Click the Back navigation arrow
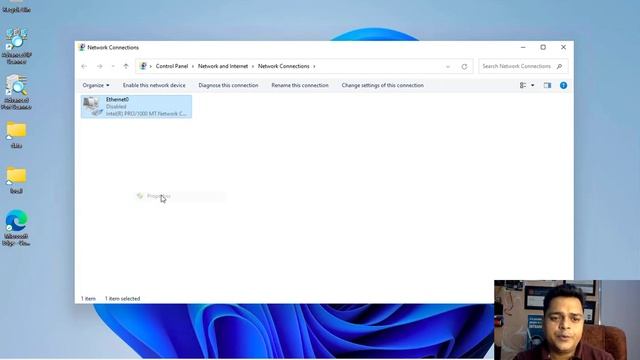This screenshot has width=640, height=360. pos(84,66)
